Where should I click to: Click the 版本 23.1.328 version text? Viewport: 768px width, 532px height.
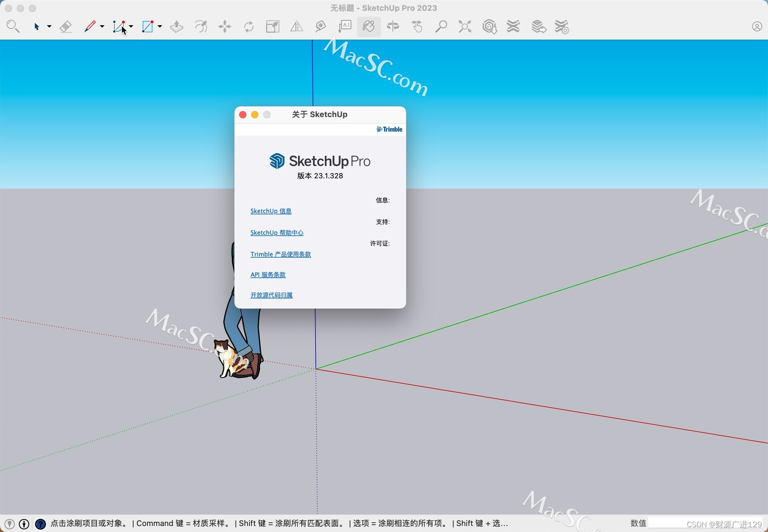tap(320, 176)
